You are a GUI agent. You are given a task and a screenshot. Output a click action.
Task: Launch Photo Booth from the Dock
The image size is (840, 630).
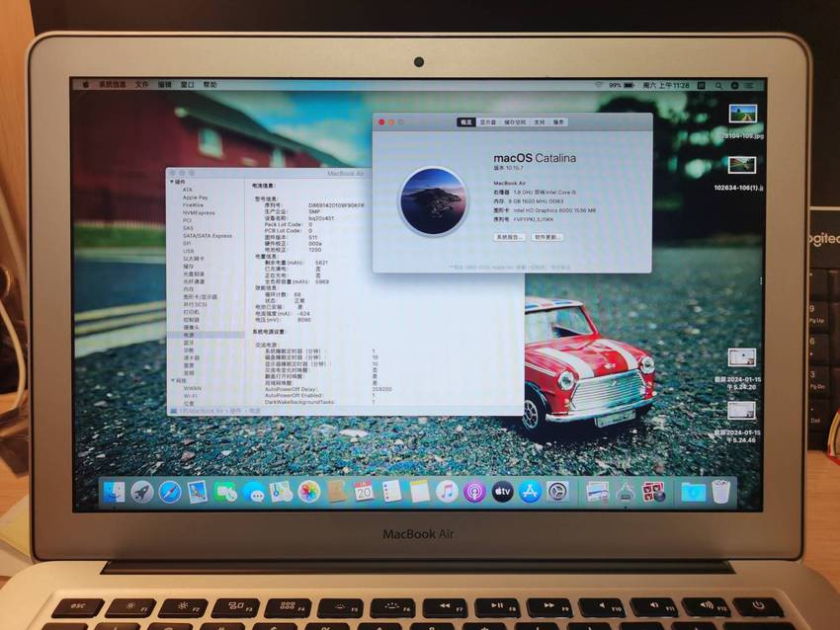point(653,492)
